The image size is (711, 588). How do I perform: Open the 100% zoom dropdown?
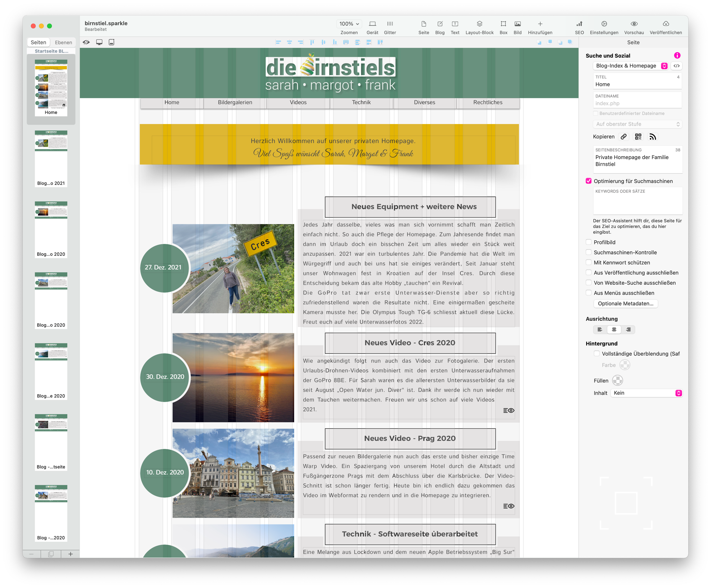pyautogui.click(x=349, y=24)
